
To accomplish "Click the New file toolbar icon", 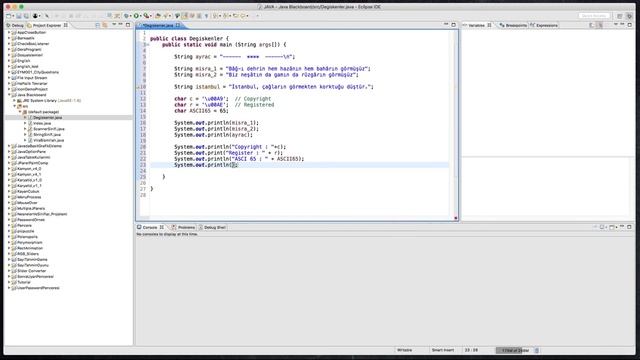I will coord(9,16).
